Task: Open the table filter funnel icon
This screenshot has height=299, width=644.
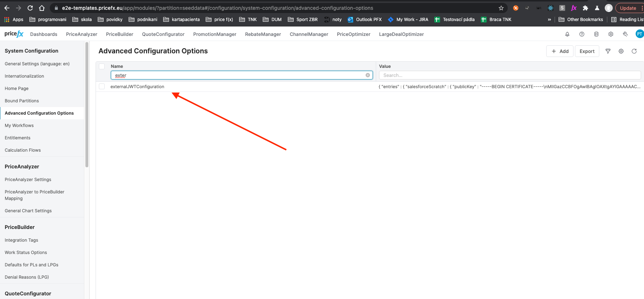Action: 608,51
